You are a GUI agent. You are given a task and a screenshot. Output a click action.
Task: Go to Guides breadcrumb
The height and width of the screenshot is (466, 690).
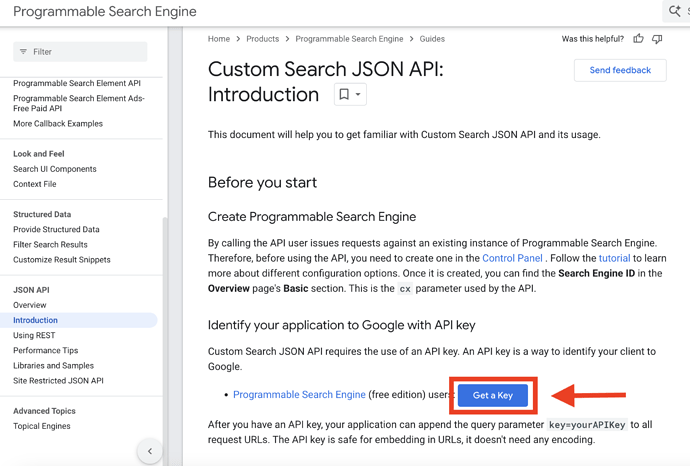tap(432, 39)
